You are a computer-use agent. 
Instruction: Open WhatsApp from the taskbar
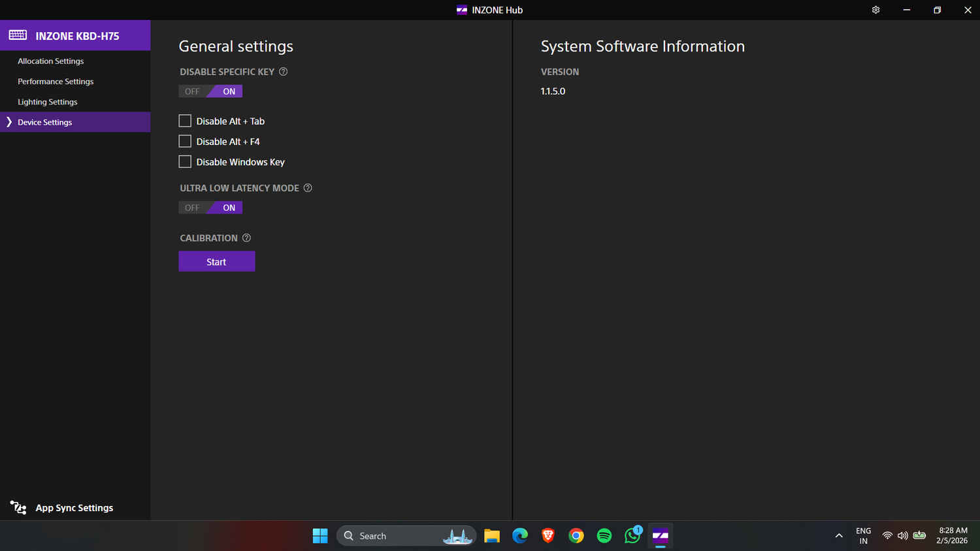[x=632, y=536]
